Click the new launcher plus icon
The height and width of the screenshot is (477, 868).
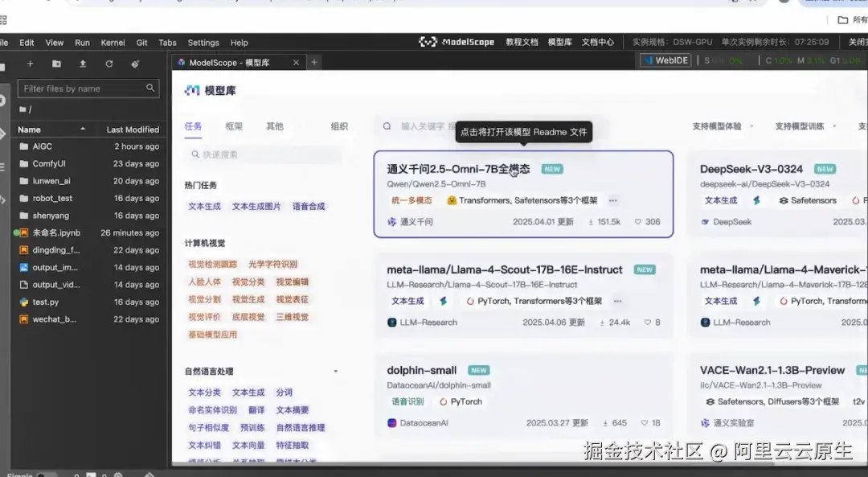31,64
